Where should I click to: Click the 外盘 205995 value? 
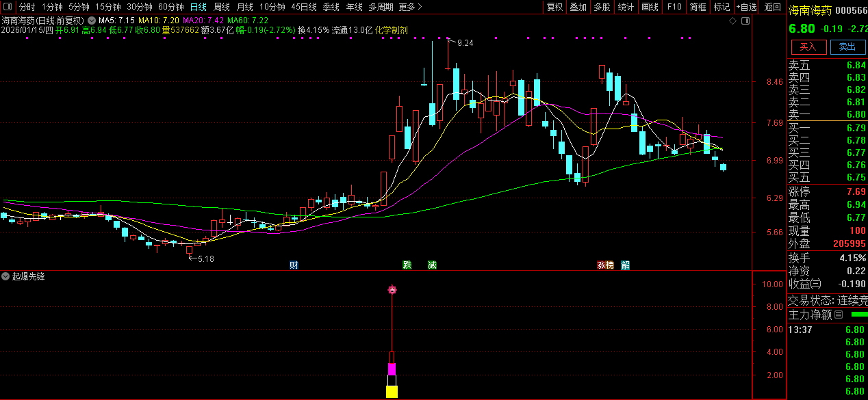850,244
